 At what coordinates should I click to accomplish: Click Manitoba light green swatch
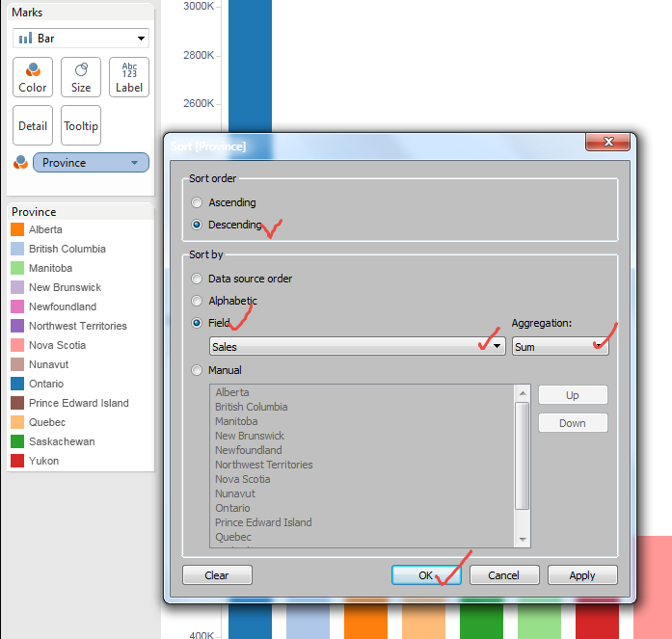[17, 268]
